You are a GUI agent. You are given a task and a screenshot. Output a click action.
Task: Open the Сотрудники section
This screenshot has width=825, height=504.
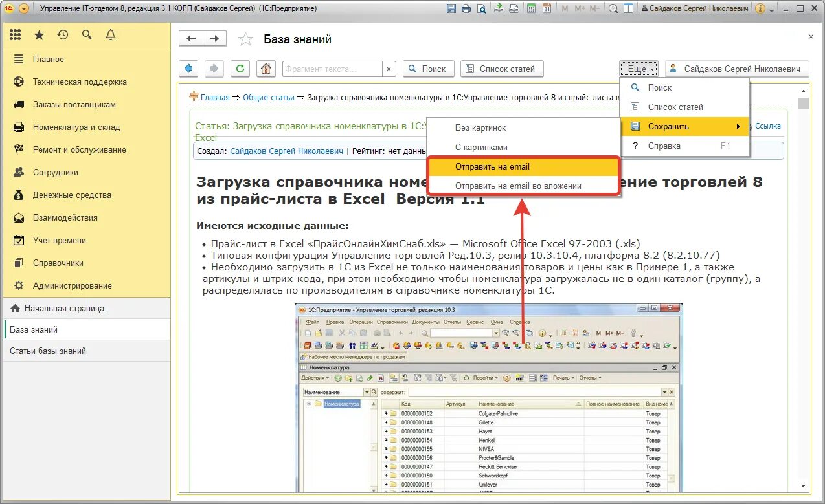(x=86, y=172)
